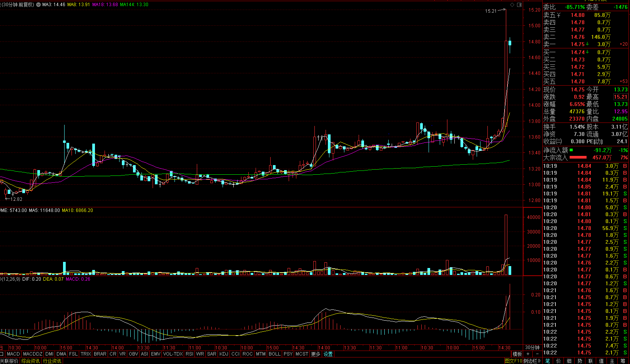Image resolution: width=630 pixels, height=364 pixels.
Task: Click the 买五 price 14.70
Action: [578, 82]
